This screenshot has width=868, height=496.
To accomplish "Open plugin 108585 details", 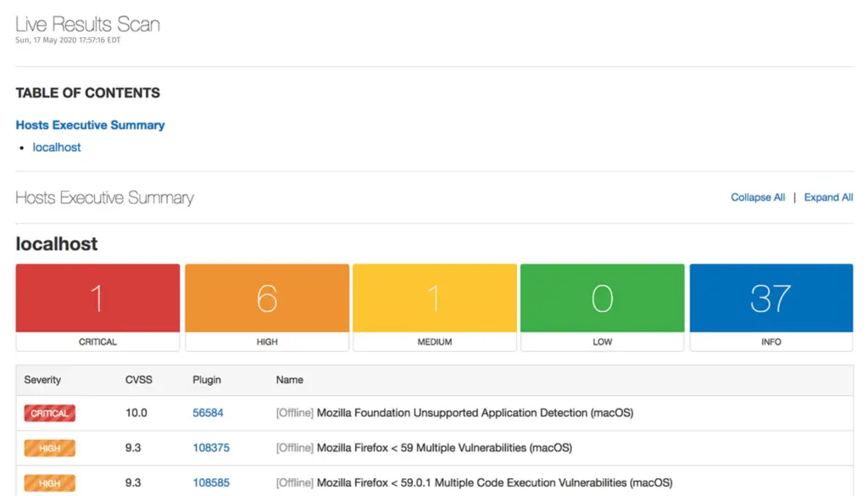I will coord(210,482).
